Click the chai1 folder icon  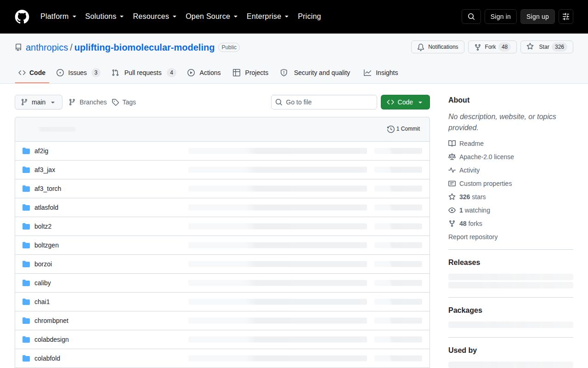tap(26, 302)
